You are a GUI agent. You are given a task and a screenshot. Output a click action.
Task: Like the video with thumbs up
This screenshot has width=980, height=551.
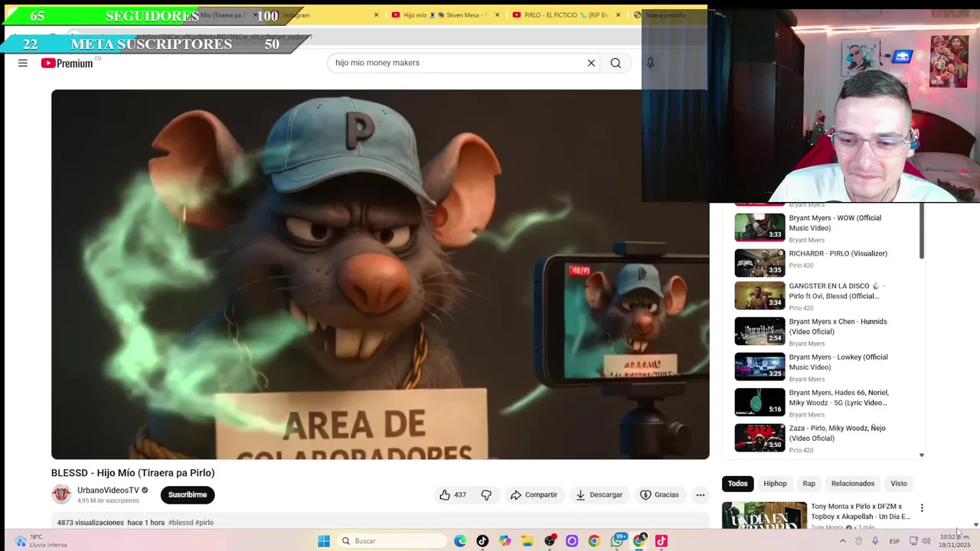coord(452,494)
